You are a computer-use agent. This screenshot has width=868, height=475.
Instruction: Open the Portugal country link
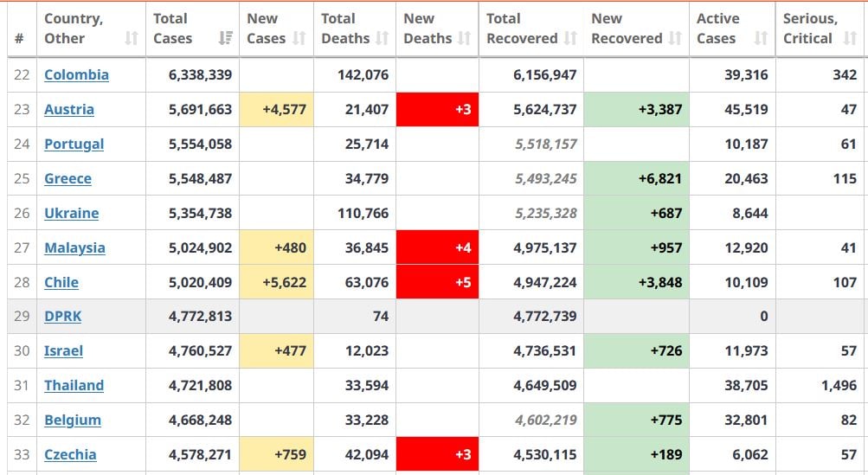click(x=74, y=144)
